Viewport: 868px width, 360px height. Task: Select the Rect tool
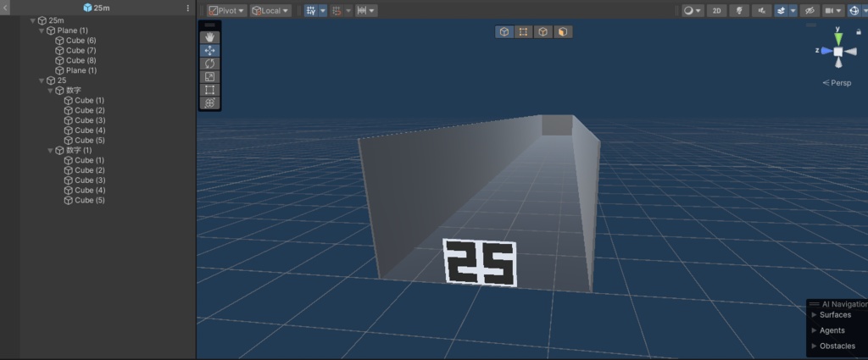210,90
